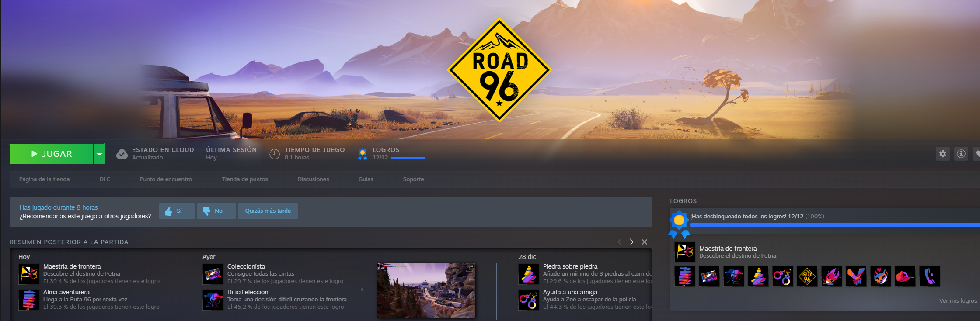
Task: Click the Tiempo de juego label
Action: 315,150
